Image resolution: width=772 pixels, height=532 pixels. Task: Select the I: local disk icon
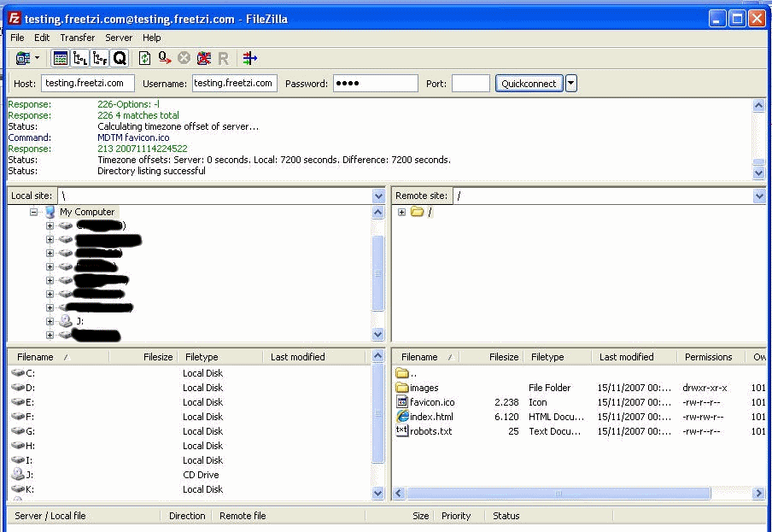(x=18, y=460)
